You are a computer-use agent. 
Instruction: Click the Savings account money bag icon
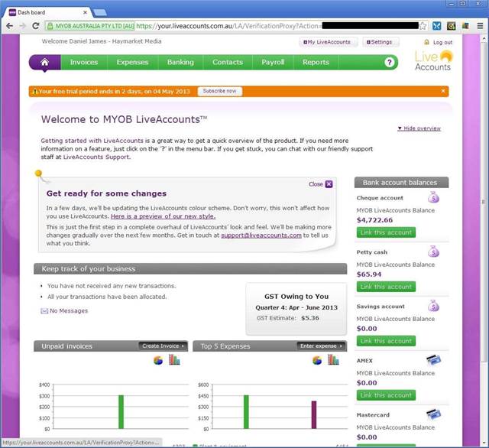click(433, 306)
